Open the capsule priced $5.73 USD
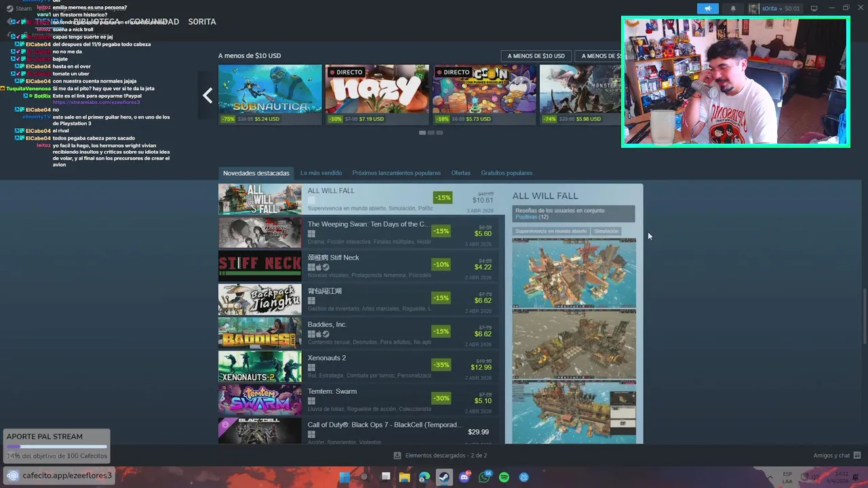The height and width of the screenshot is (488, 868). [x=484, y=95]
